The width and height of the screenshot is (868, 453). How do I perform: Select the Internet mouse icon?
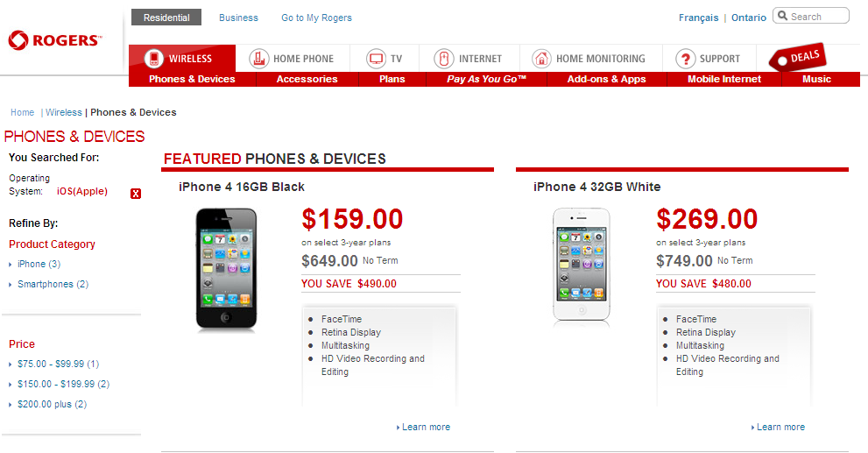(443, 58)
